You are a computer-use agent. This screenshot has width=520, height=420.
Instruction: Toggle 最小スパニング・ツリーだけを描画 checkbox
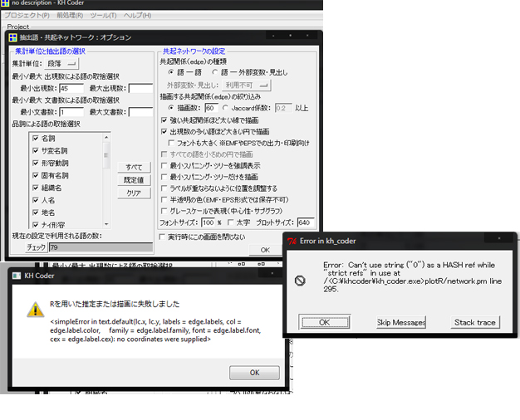tap(164, 177)
